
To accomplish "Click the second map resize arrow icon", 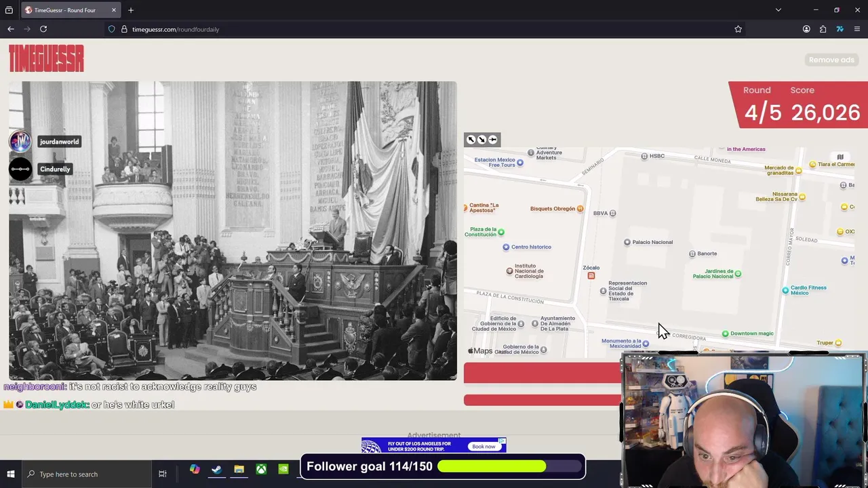I will [481, 140].
